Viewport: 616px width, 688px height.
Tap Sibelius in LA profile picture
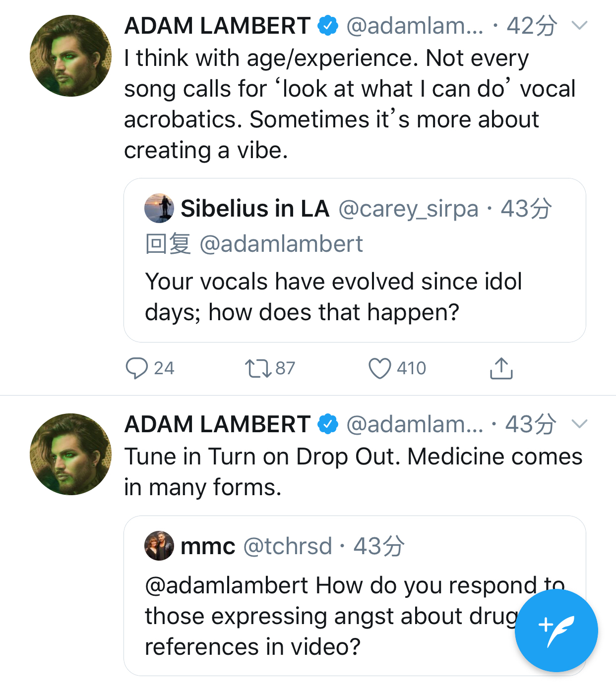coord(159,208)
